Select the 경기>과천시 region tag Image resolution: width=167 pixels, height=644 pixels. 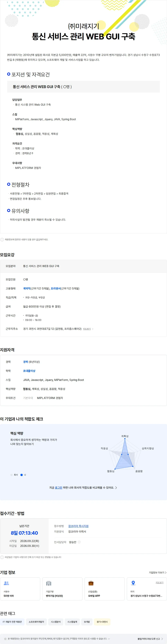102,622
